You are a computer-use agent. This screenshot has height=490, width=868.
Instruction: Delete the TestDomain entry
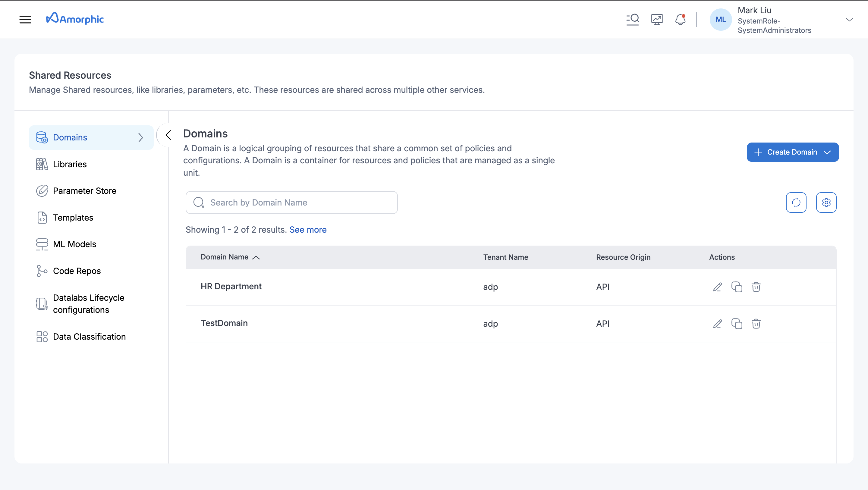click(x=756, y=324)
